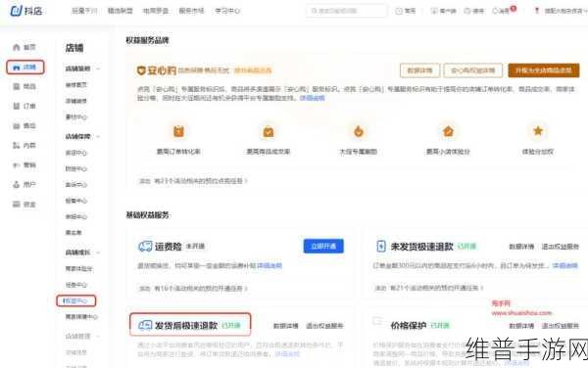Expand the 店铺管理 submenu group
The height and width of the screenshot is (368, 588).
click(x=98, y=336)
